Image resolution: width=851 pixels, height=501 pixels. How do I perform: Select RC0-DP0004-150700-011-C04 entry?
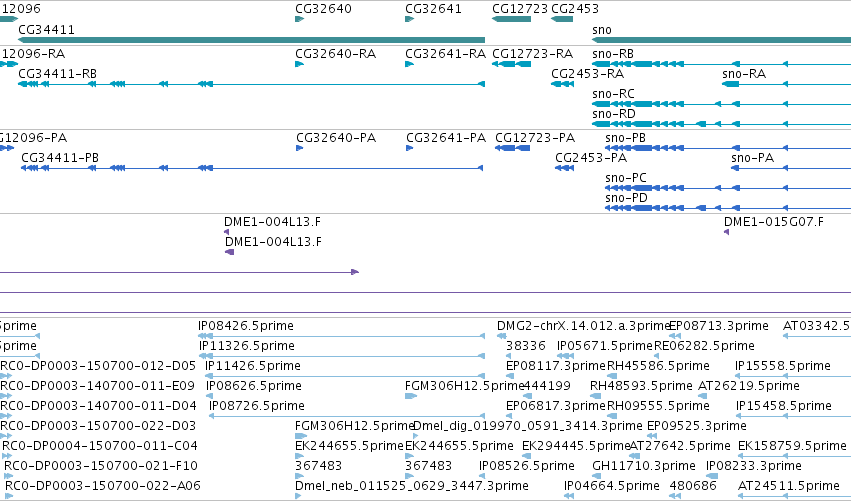100,446
